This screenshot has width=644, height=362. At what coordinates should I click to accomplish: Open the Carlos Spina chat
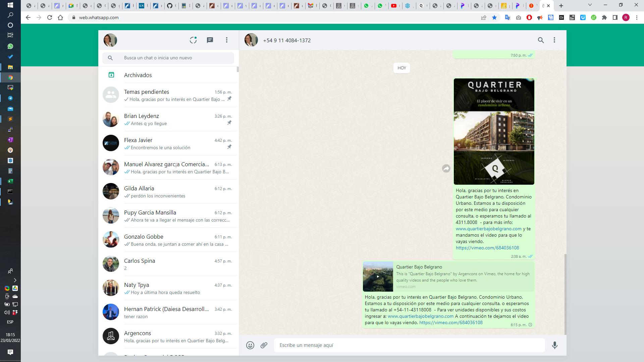click(x=168, y=264)
